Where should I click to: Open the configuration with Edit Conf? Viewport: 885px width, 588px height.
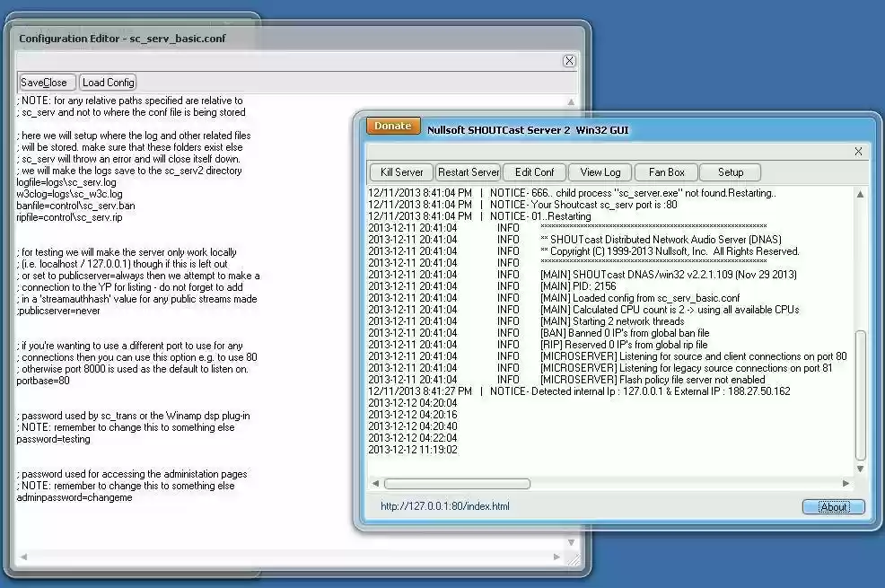pyautogui.click(x=534, y=171)
